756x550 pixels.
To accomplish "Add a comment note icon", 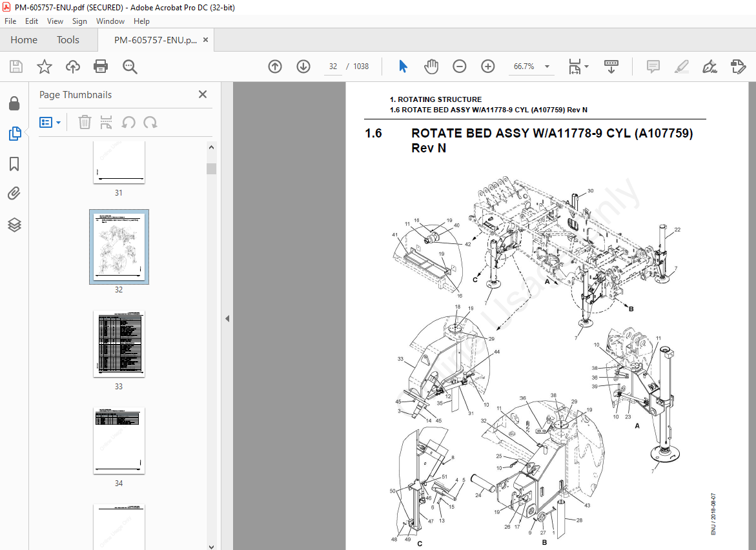I will [653, 66].
